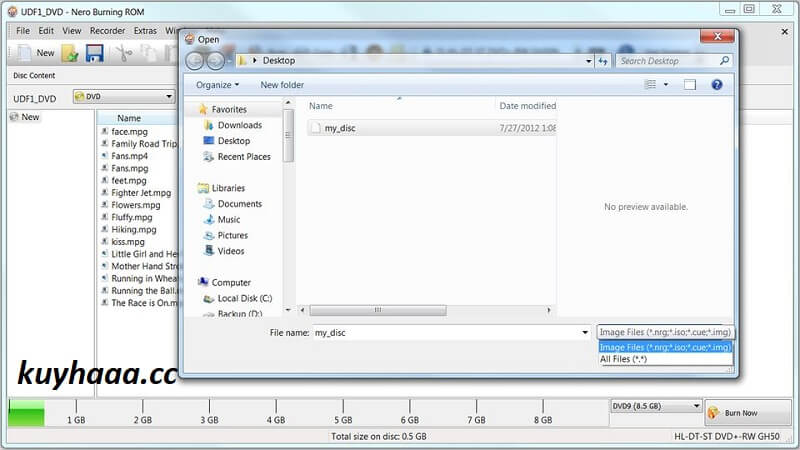The height and width of the screenshot is (450, 800).
Task: Select Downloads in Favorites list
Action: pyautogui.click(x=240, y=125)
